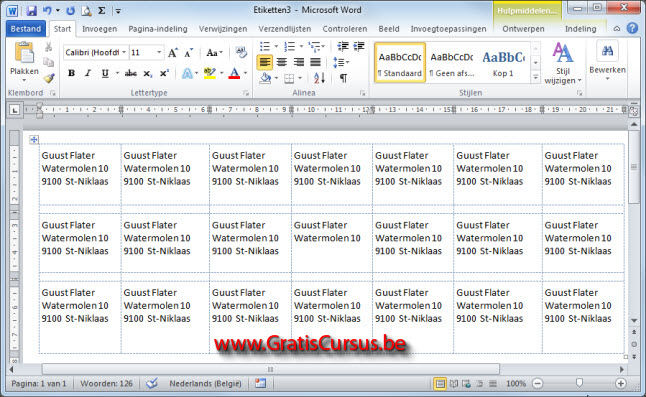Click the Plakken paste icon

coord(24,53)
